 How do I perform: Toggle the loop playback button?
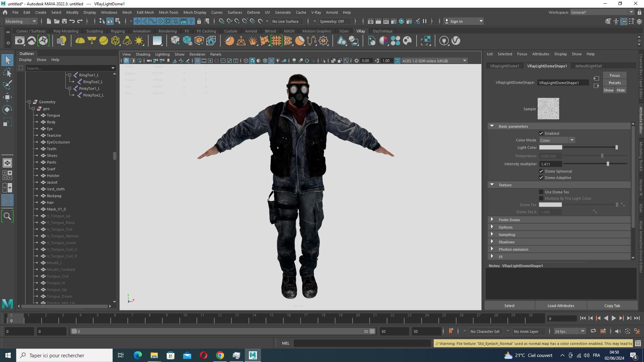(x=593, y=331)
